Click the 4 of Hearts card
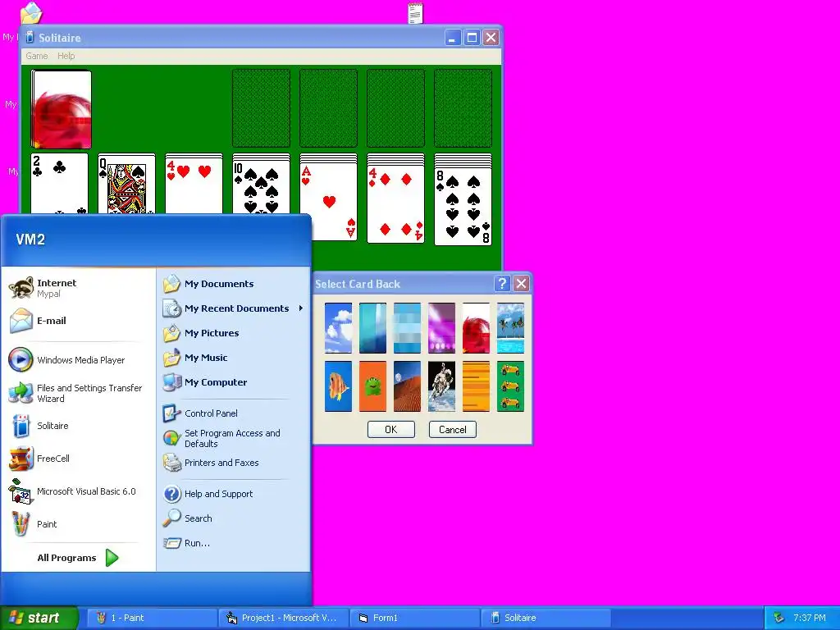 pos(194,186)
